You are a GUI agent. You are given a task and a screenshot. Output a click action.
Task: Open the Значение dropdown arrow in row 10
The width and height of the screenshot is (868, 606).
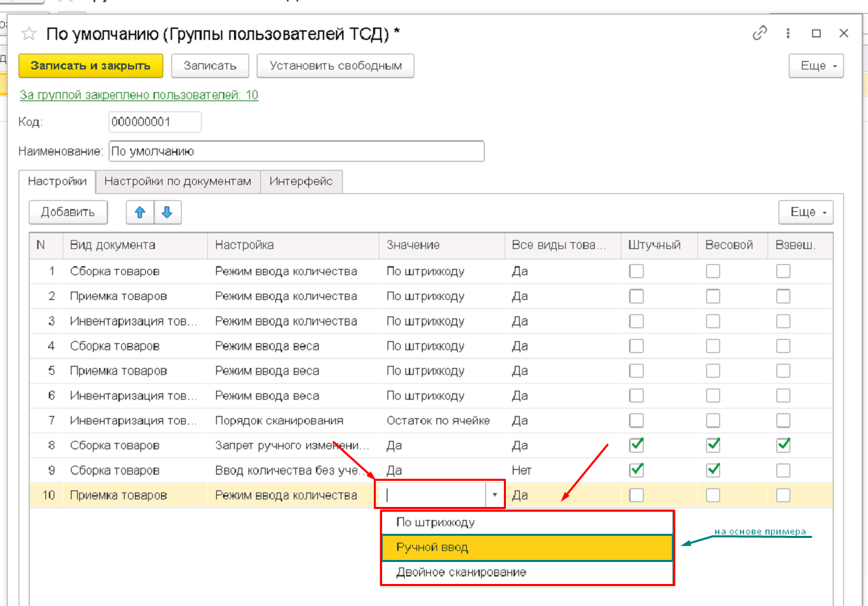click(x=494, y=495)
